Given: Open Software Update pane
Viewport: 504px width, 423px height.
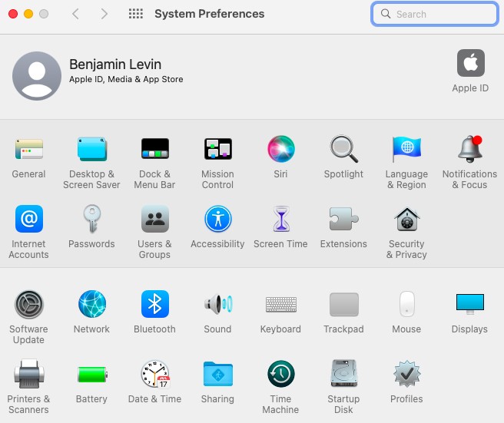Looking at the screenshot, I should pos(29,304).
